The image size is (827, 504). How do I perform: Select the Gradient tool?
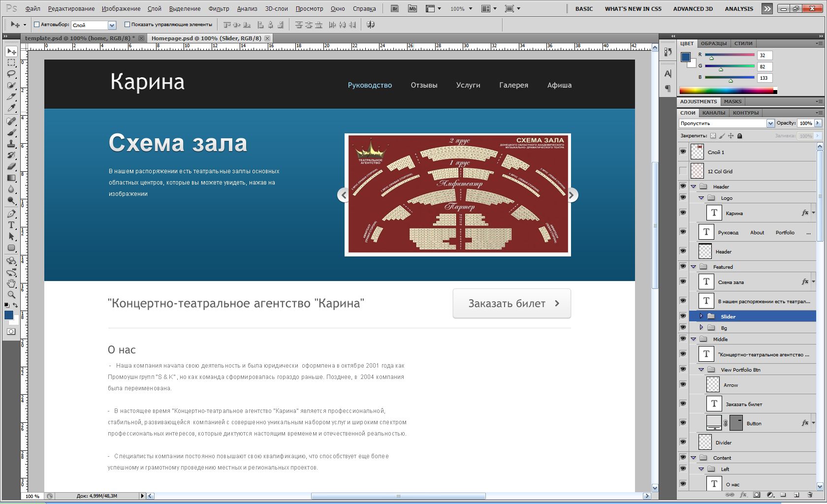tap(11, 178)
